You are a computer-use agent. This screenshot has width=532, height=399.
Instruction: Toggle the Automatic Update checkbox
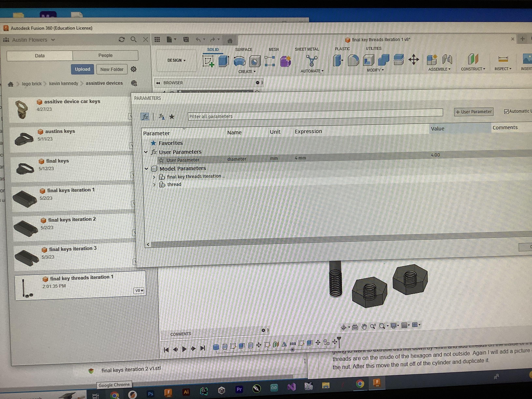point(506,112)
